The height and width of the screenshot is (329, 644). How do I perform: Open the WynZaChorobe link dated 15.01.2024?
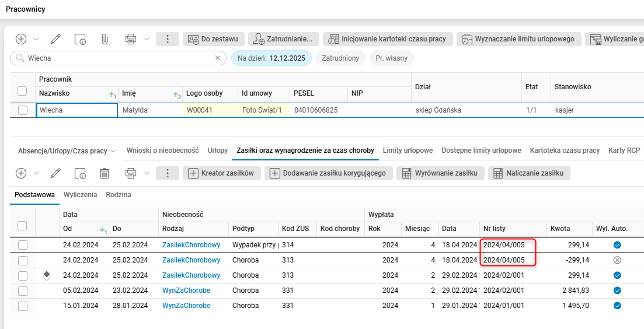(x=186, y=306)
